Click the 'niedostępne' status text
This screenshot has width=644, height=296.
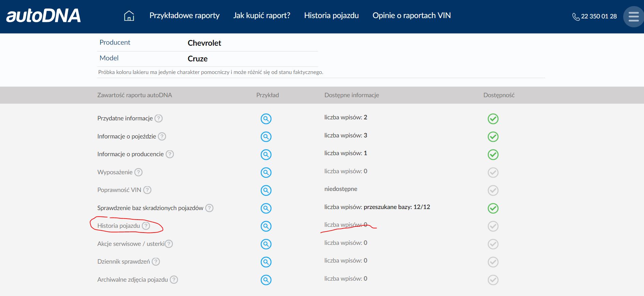click(341, 189)
